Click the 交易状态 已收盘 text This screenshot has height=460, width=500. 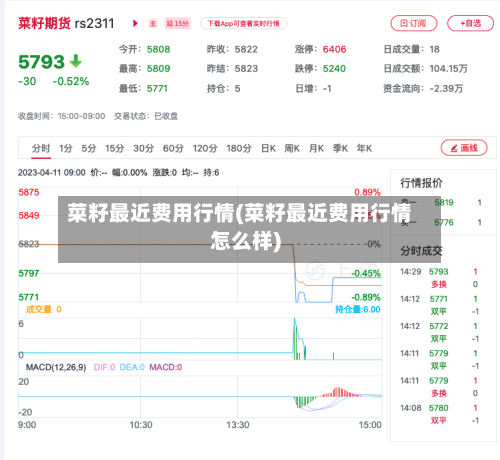click(x=146, y=116)
